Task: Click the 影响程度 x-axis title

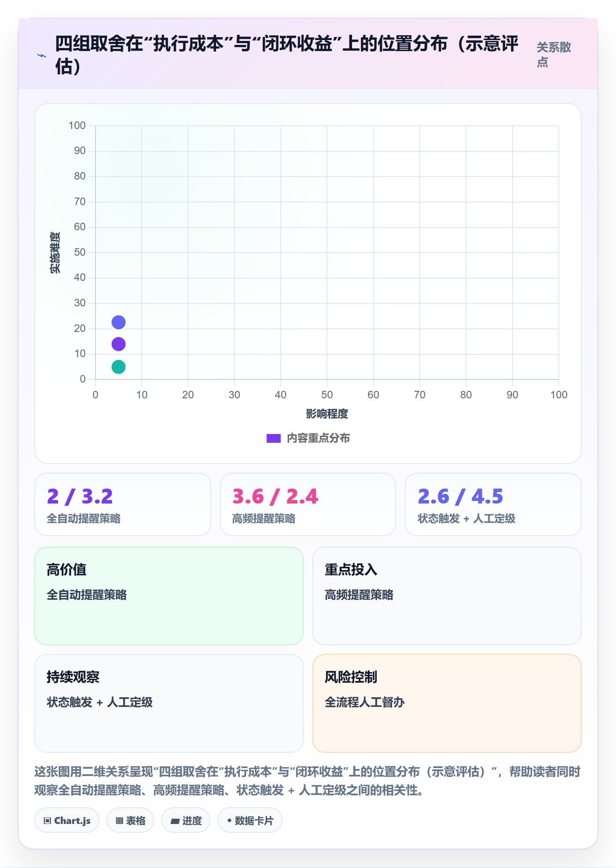Action: pyautogui.click(x=327, y=414)
